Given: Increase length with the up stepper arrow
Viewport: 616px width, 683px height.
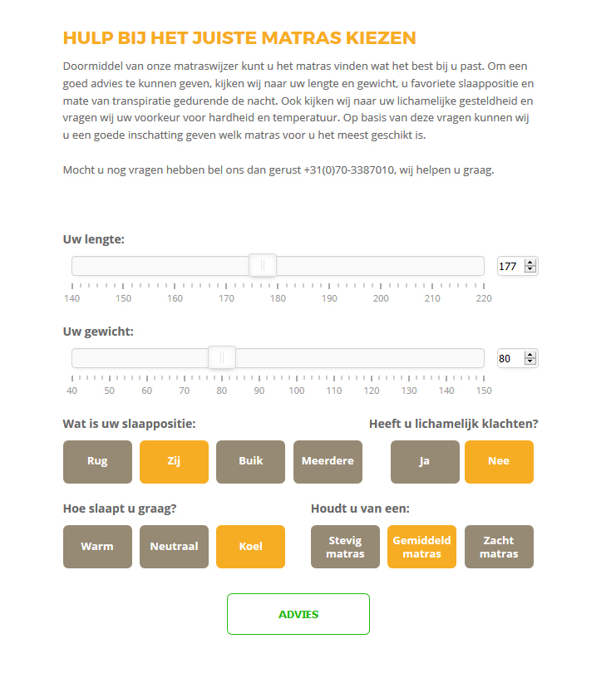Looking at the screenshot, I should (x=530, y=263).
